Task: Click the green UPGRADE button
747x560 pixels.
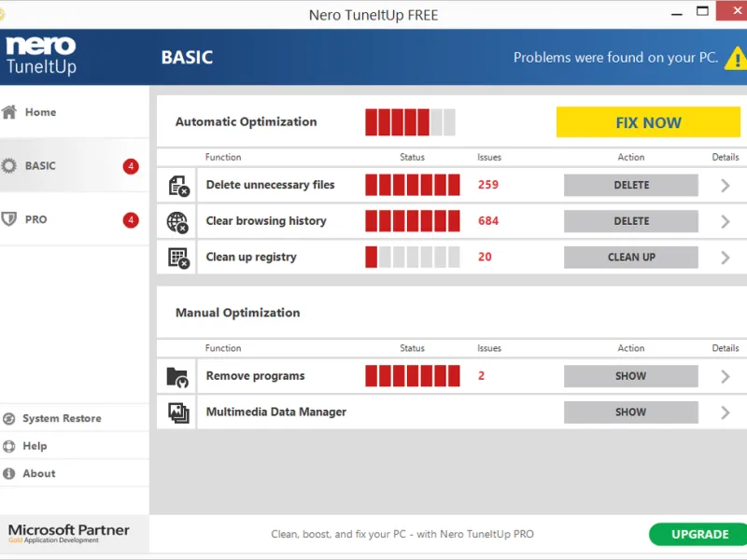Action: [698, 534]
